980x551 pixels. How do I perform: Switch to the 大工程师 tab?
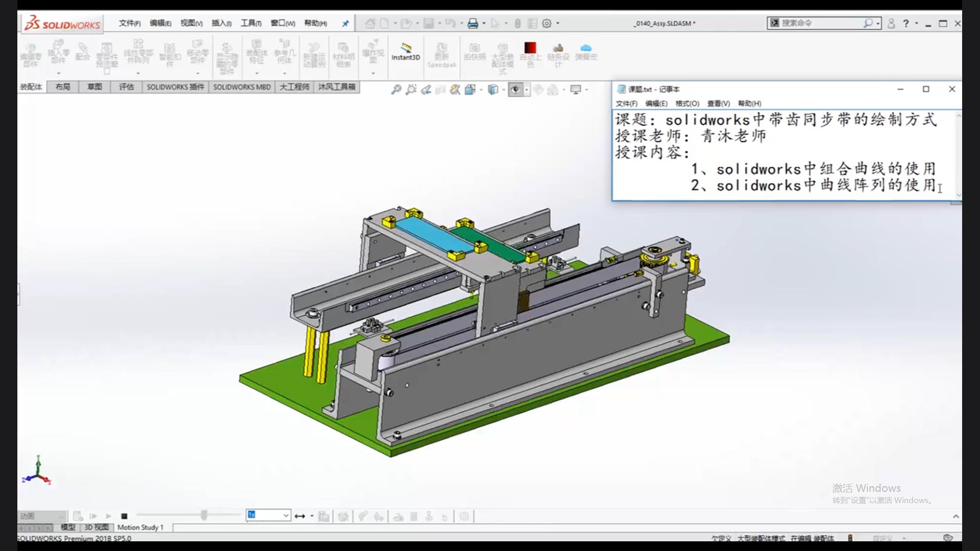coord(295,87)
